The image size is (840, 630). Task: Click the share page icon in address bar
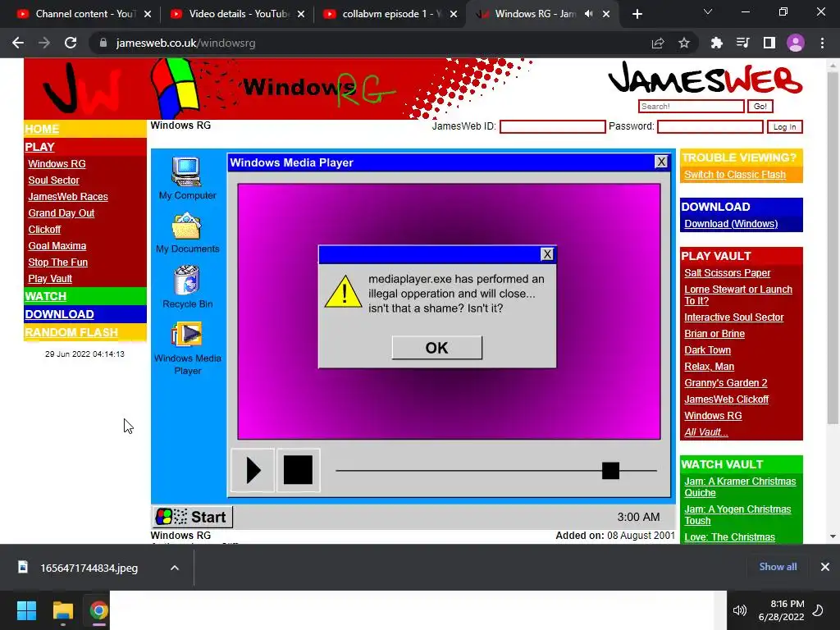[x=658, y=43]
